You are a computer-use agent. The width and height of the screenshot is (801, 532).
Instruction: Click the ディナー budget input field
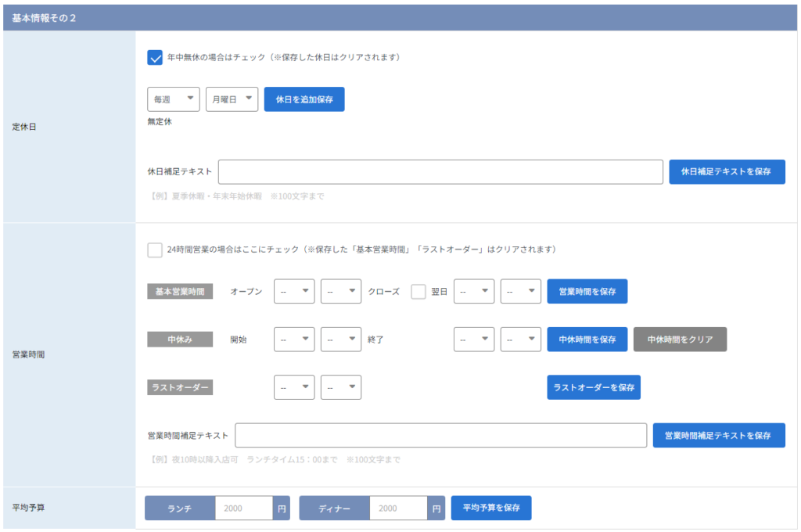(398, 509)
